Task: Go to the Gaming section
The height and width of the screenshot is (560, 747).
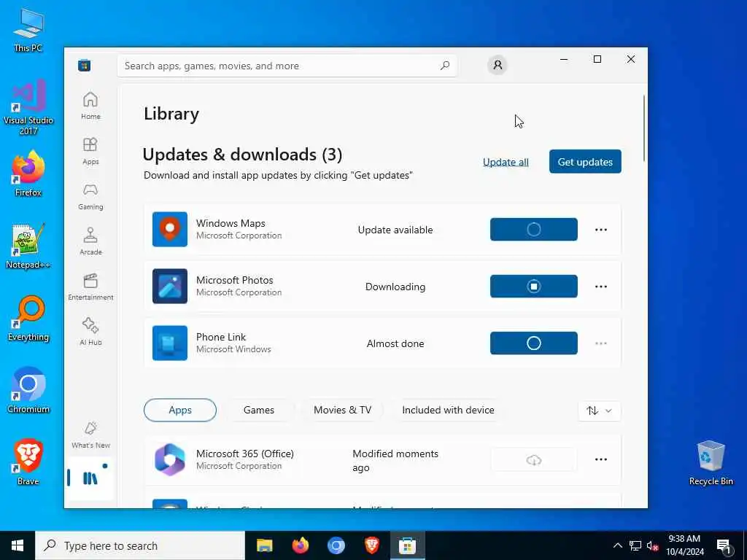Action: 90,196
